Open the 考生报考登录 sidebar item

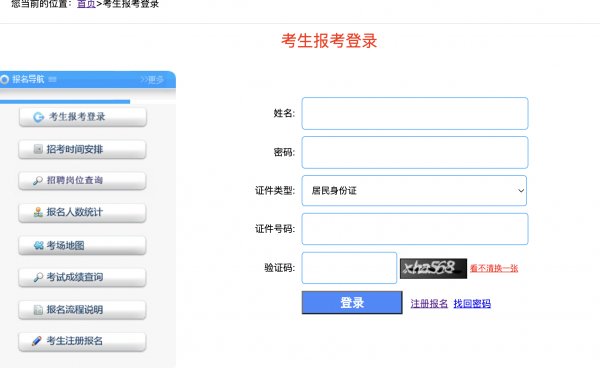click(x=83, y=117)
